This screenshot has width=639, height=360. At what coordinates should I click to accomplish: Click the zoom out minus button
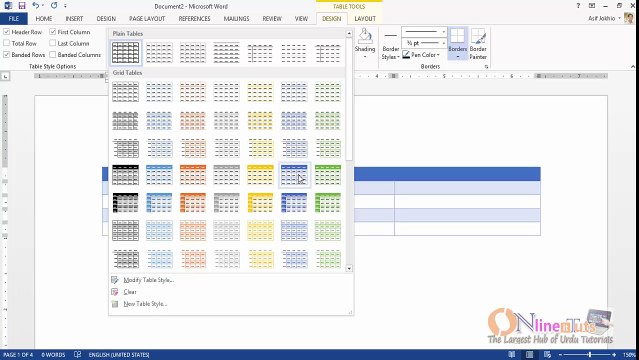(x=561, y=355)
